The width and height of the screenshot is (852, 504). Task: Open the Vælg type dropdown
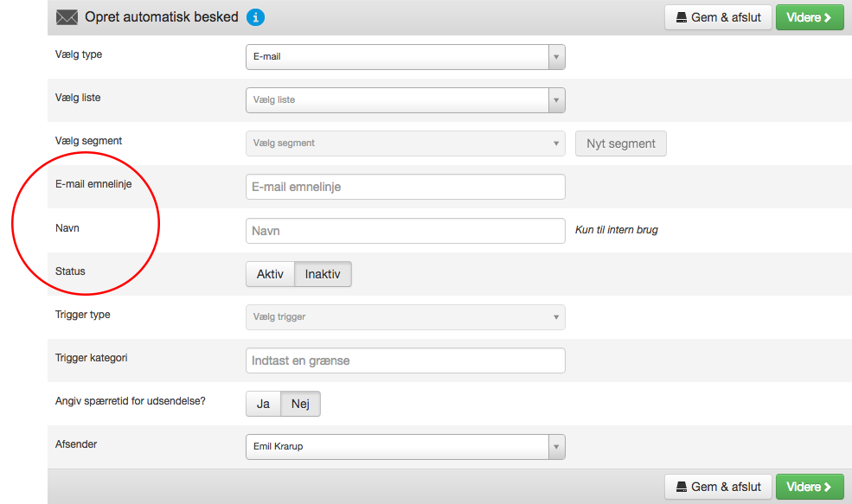pos(406,57)
